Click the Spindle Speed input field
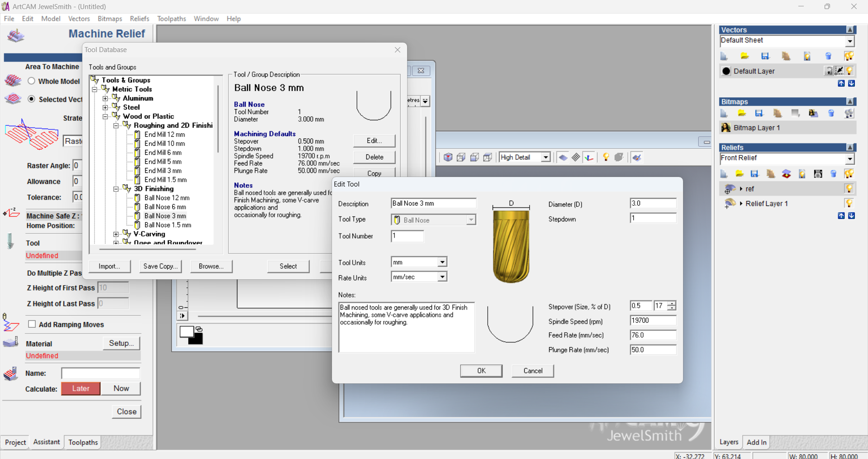This screenshot has height=459, width=868. (653, 320)
